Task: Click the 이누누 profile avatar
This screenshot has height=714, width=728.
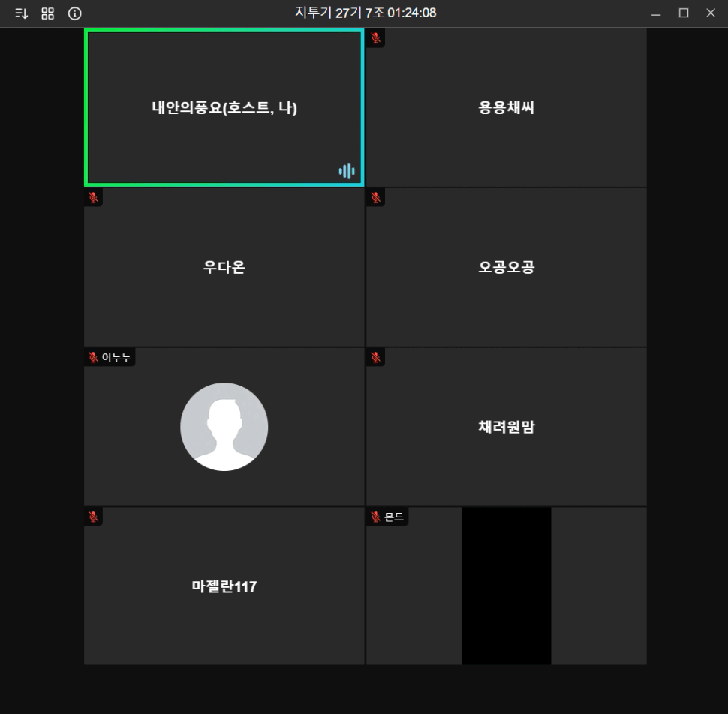Action: [224, 427]
